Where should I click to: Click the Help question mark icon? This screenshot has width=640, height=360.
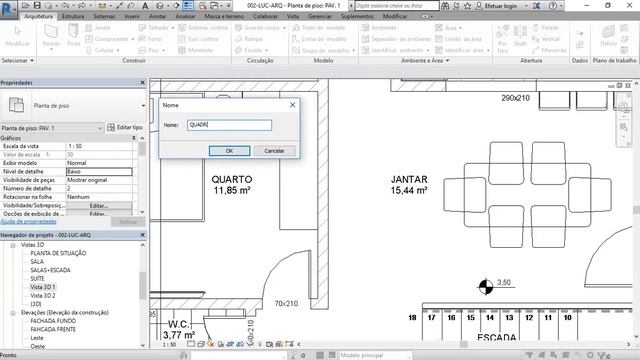[x=553, y=6]
